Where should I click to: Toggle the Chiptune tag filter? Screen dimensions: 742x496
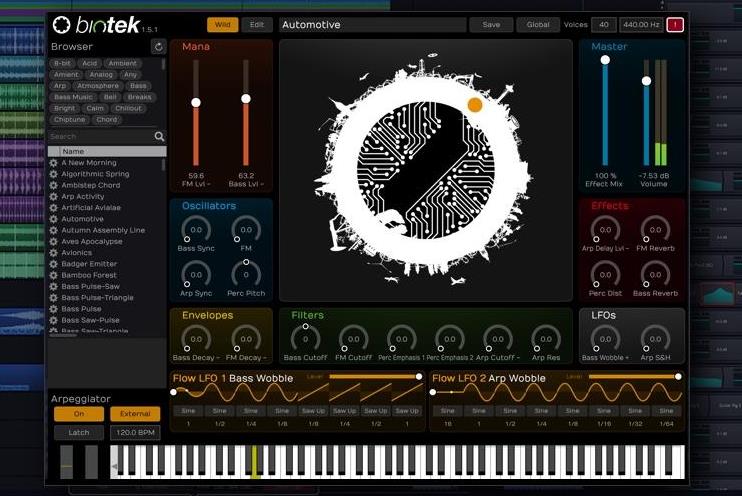tap(70, 120)
